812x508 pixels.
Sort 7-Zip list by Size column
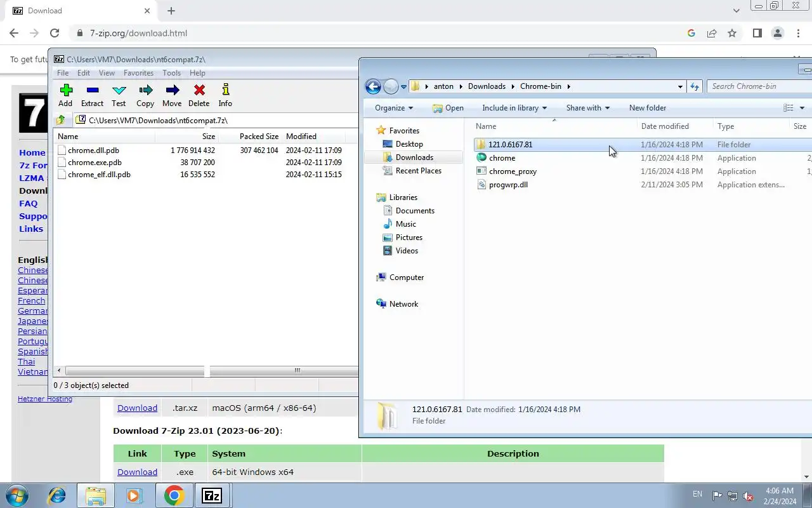point(187,137)
